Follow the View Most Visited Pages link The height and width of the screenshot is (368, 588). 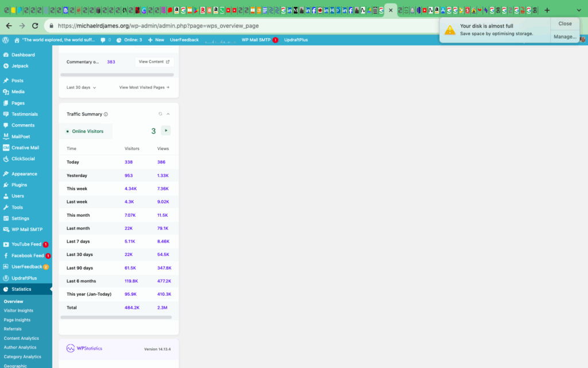tap(144, 87)
